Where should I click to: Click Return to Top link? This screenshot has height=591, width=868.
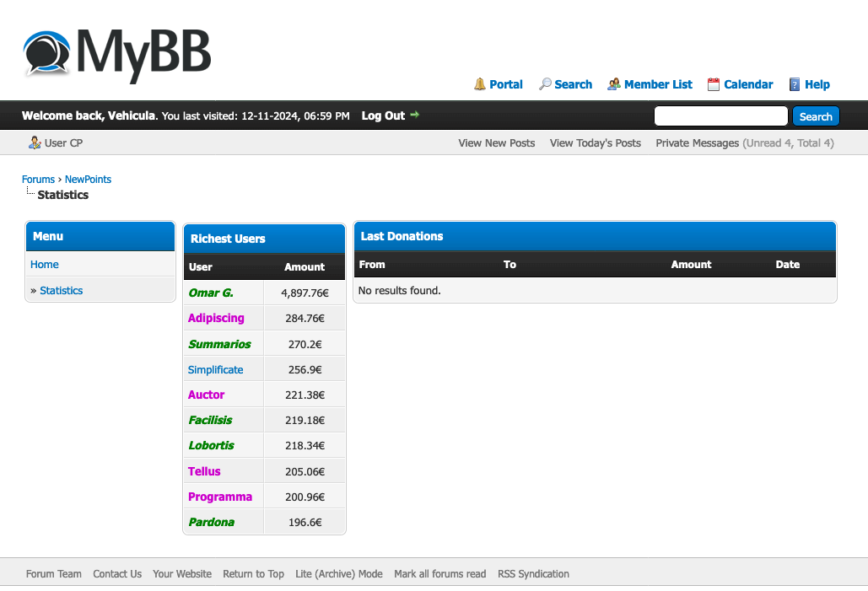click(x=254, y=574)
